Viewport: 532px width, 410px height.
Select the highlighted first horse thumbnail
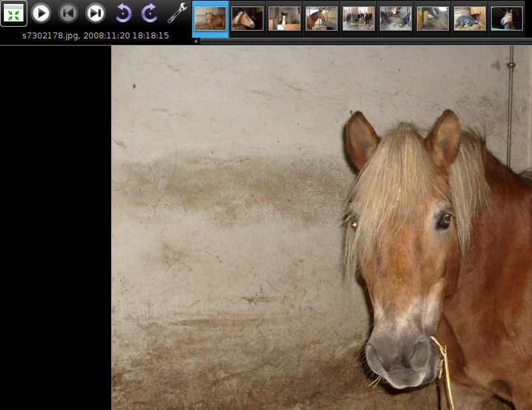pyautogui.click(x=210, y=19)
